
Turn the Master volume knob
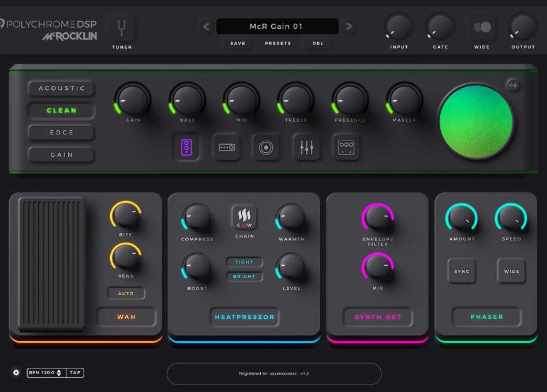[x=403, y=100]
